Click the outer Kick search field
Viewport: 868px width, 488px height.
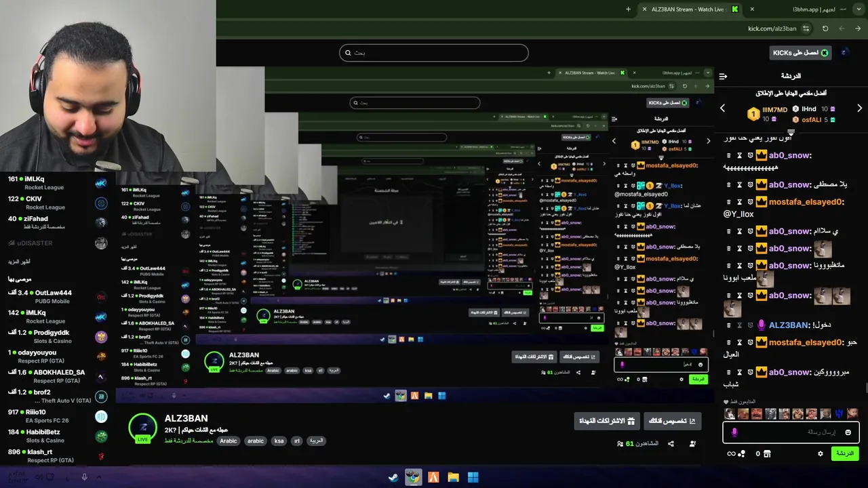point(434,53)
